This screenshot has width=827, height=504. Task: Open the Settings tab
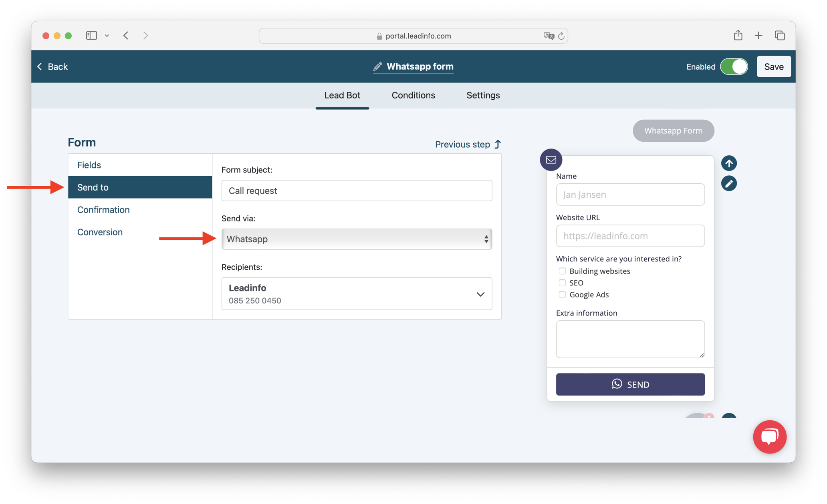[482, 95]
